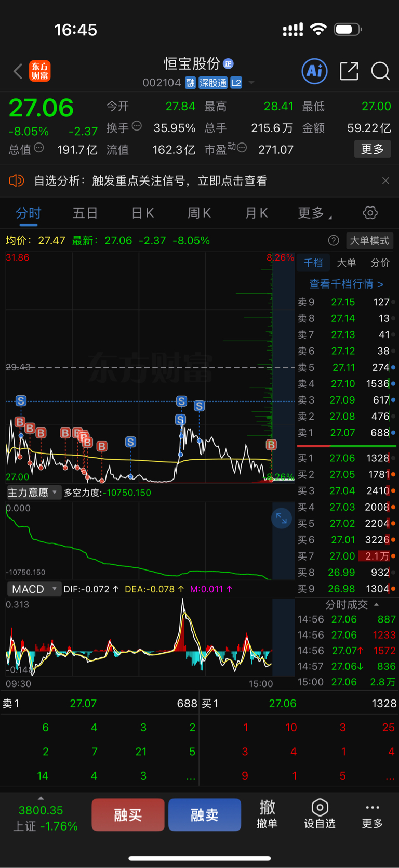
Task: Switch to 周K tab
Action: pyautogui.click(x=199, y=213)
